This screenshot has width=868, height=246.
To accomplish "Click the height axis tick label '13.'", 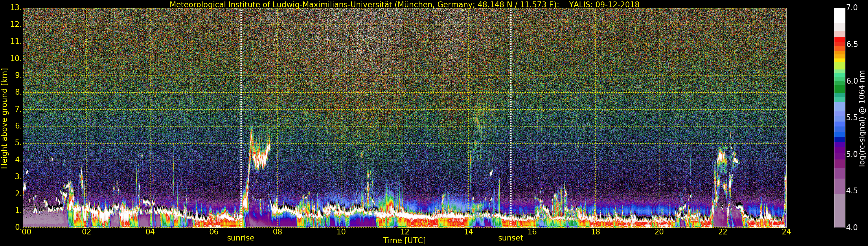I will coord(16,8).
